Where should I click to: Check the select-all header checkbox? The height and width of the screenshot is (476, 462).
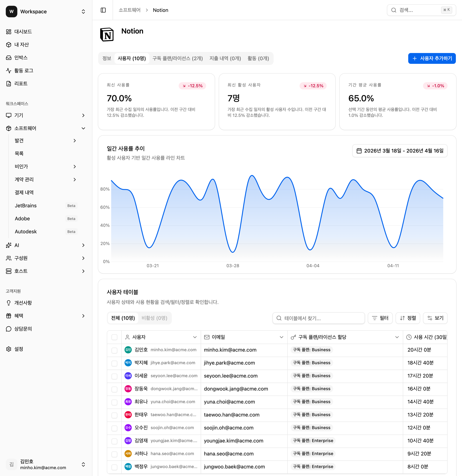coord(114,337)
